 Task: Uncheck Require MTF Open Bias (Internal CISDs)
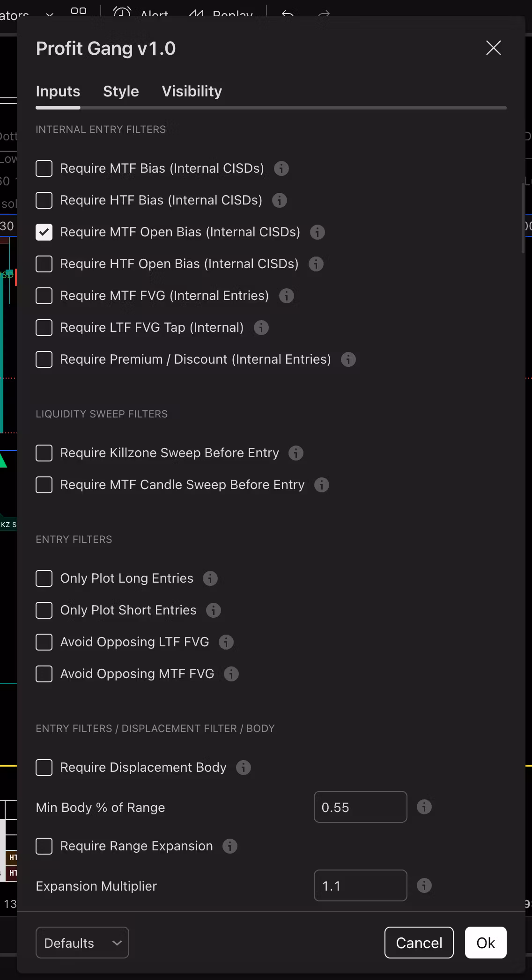(x=44, y=232)
